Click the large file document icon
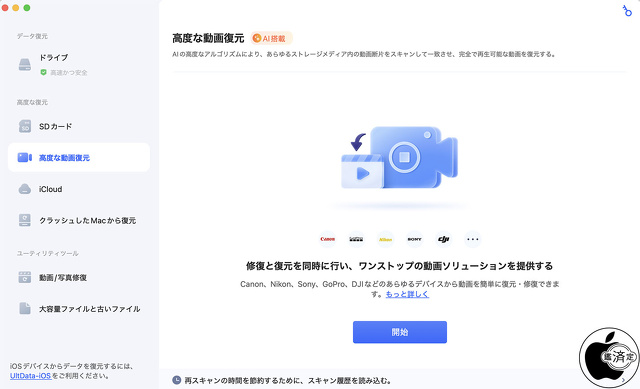Screen dimensions: 640x389 click(x=25, y=309)
